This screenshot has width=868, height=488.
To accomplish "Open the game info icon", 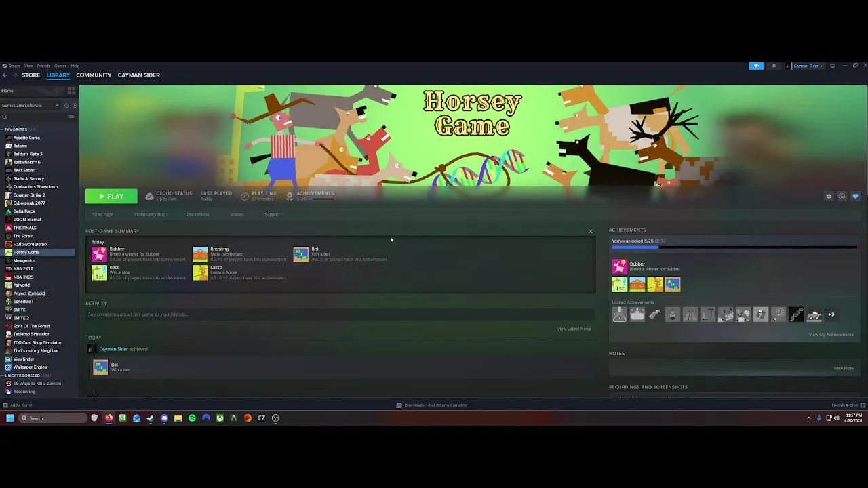I will coord(842,197).
